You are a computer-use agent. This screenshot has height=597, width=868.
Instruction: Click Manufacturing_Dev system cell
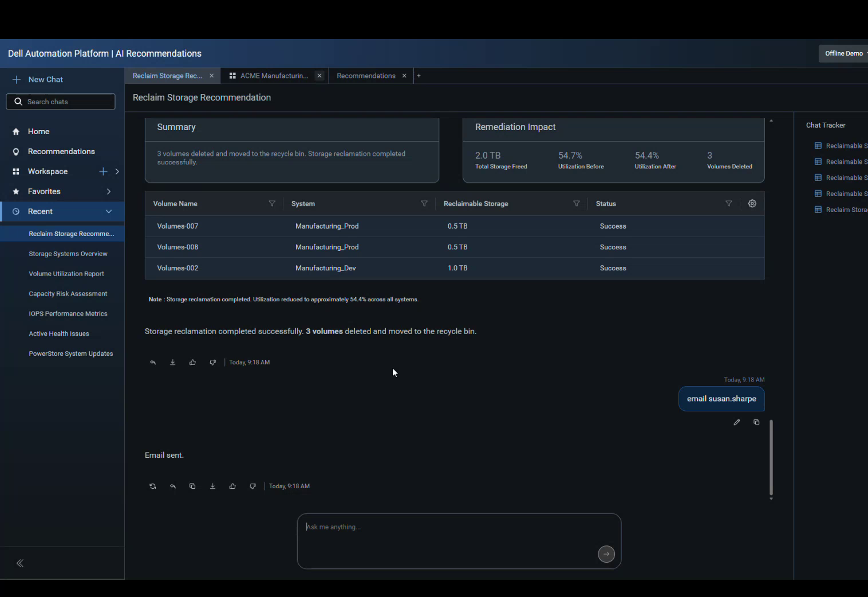click(326, 268)
